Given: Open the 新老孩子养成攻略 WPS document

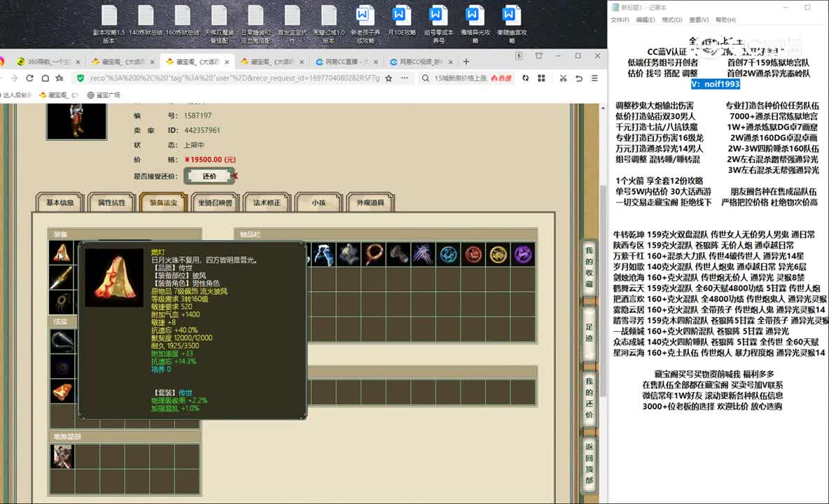Looking at the screenshot, I should (x=365, y=24).
